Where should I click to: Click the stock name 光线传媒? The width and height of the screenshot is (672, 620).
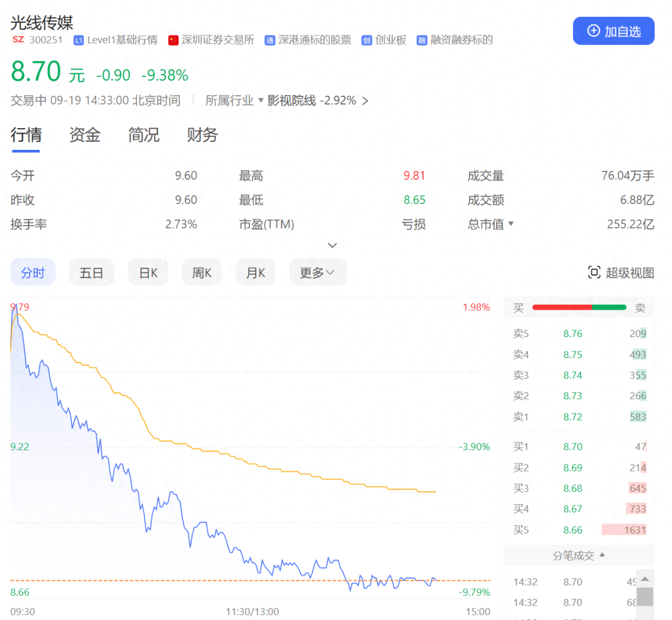tap(42, 22)
